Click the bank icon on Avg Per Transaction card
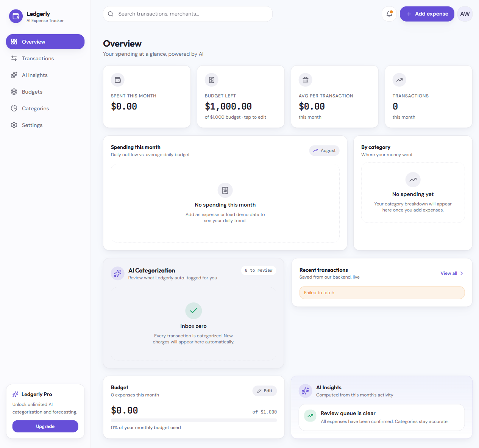This screenshot has height=448, width=479. [x=306, y=80]
